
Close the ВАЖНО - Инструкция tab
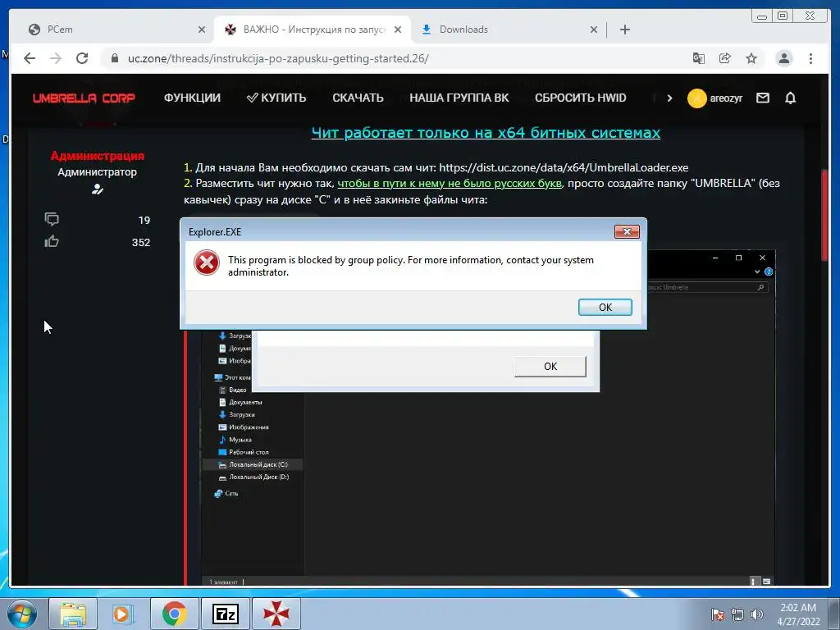(x=398, y=30)
